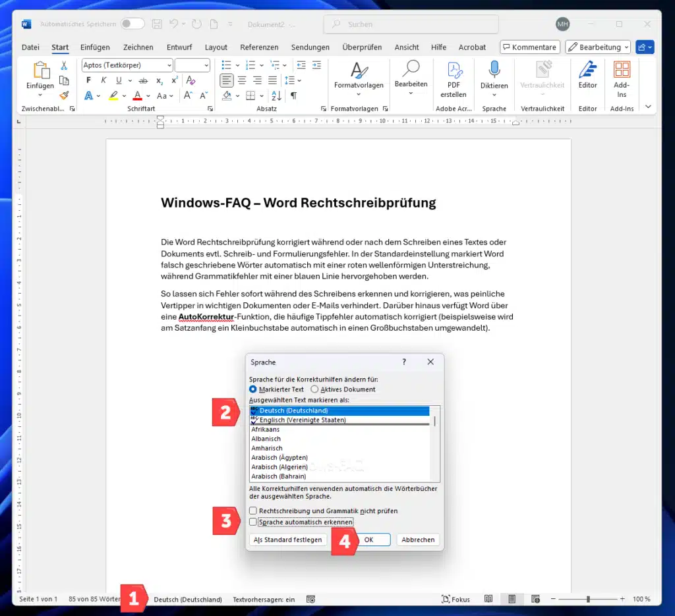Open the Datei menu
The image size is (675, 616).
pyautogui.click(x=30, y=47)
